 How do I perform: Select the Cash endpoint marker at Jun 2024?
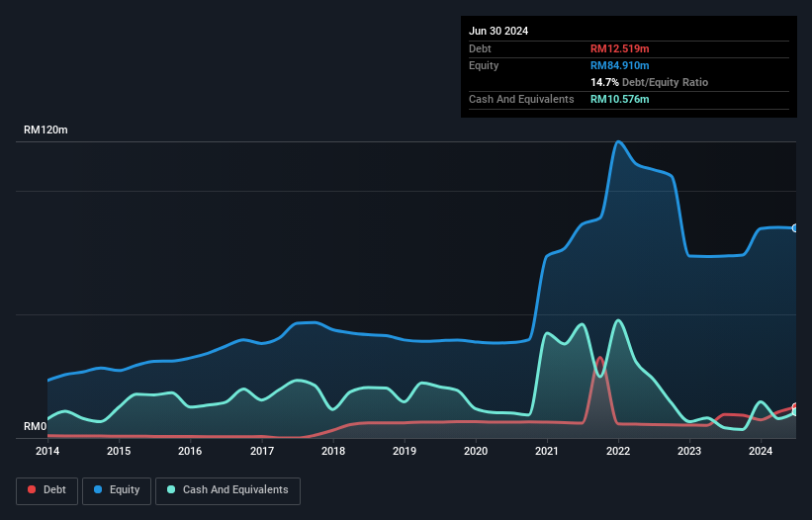(795, 412)
